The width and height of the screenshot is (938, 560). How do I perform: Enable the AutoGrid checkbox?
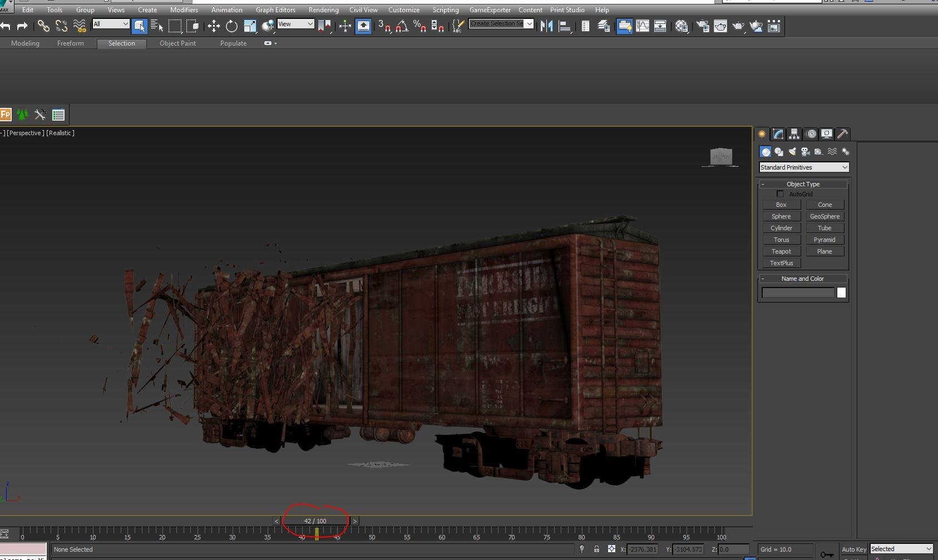point(780,194)
